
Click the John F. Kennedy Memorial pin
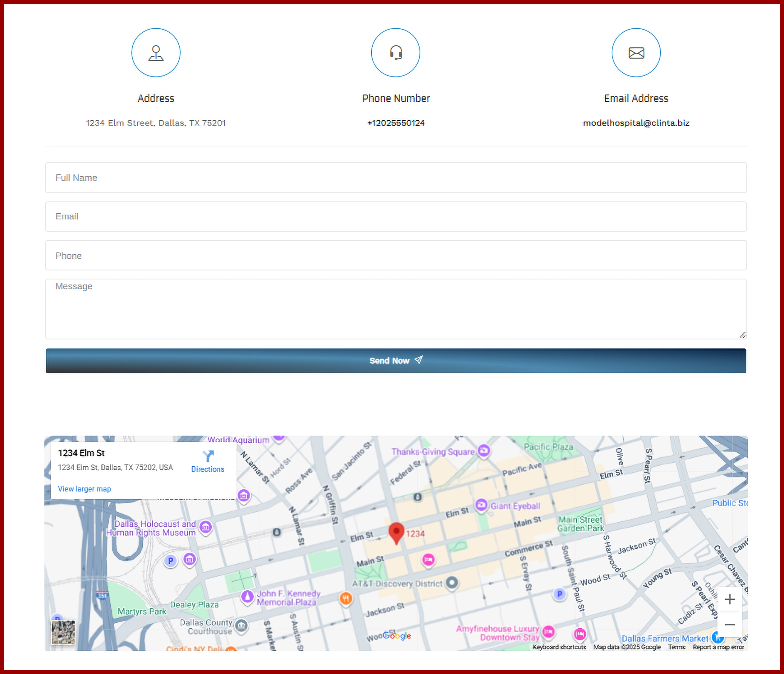tap(247, 597)
